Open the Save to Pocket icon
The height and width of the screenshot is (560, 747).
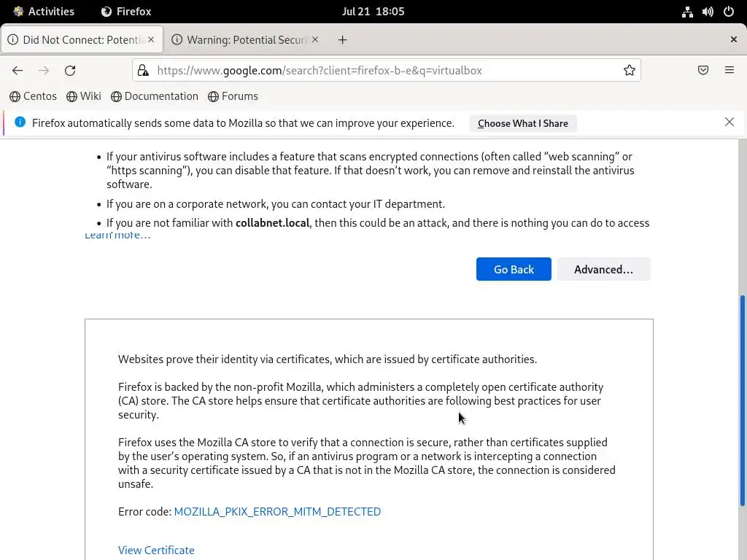click(x=703, y=70)
